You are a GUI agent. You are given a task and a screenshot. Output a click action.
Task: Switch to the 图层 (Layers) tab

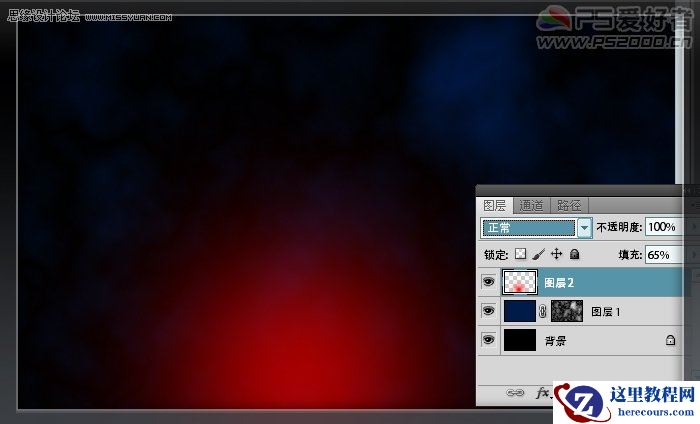click(x=495, y=206)
